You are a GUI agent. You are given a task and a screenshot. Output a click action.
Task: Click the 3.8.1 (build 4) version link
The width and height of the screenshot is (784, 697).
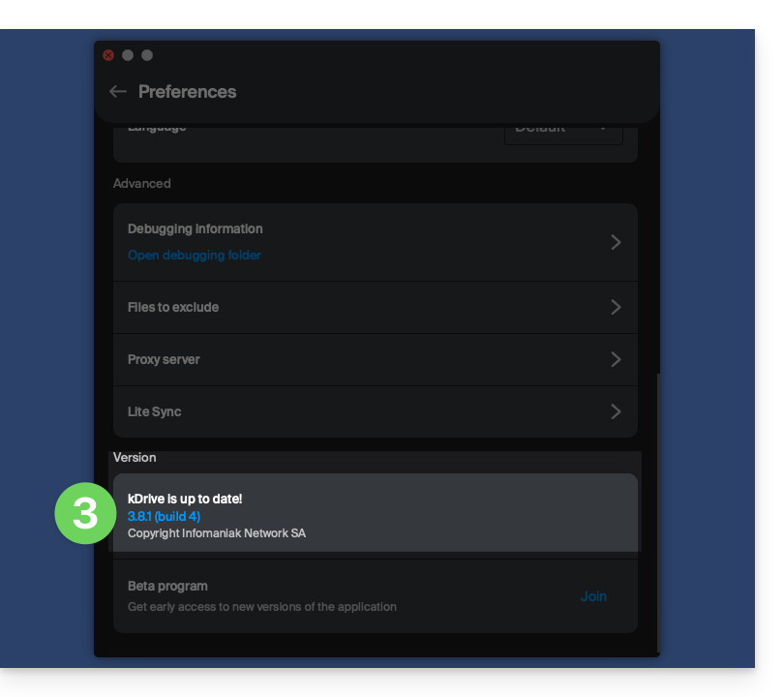[x=164, y=517]
